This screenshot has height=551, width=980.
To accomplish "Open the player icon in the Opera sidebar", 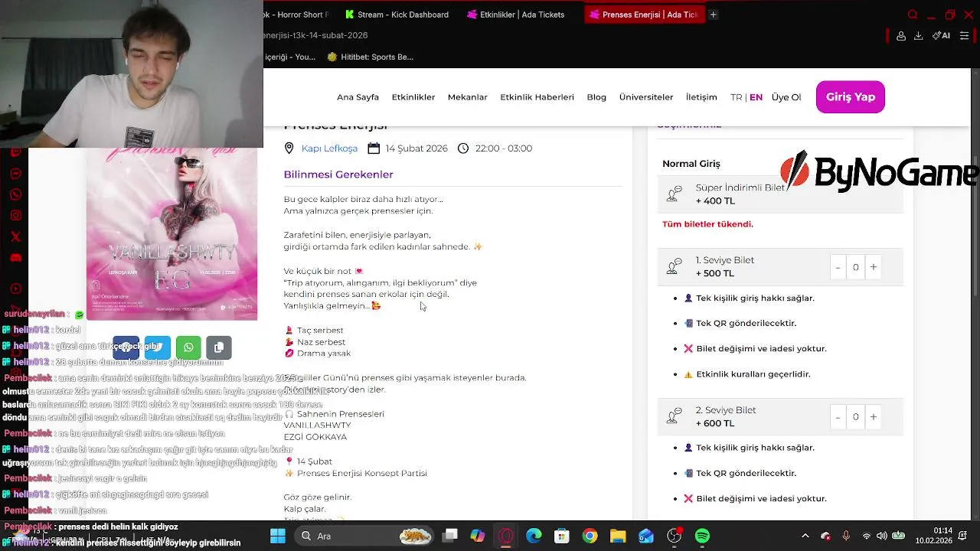I will [15, 289].
